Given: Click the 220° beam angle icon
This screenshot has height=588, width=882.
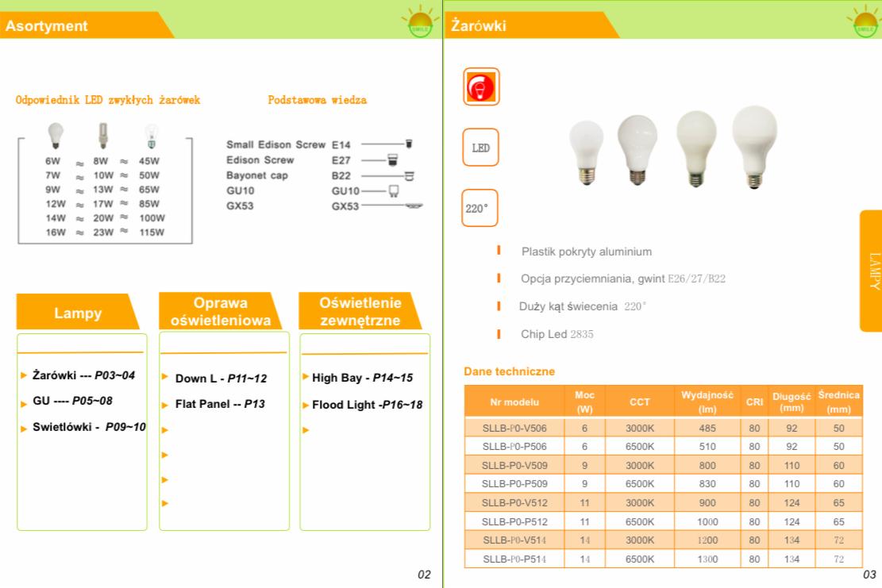Looking at the screenshot, I should 482,209.
